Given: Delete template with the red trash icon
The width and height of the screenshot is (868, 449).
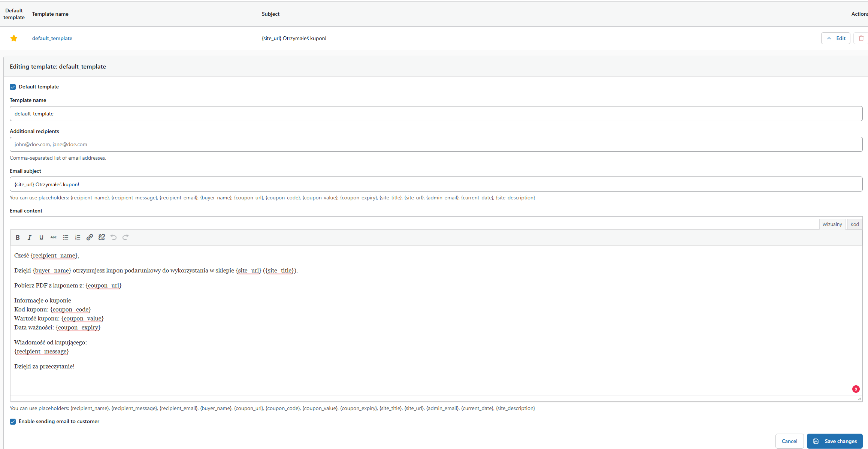Looking at the screenshot, I should pyautogui.click(x=861, y=38).
